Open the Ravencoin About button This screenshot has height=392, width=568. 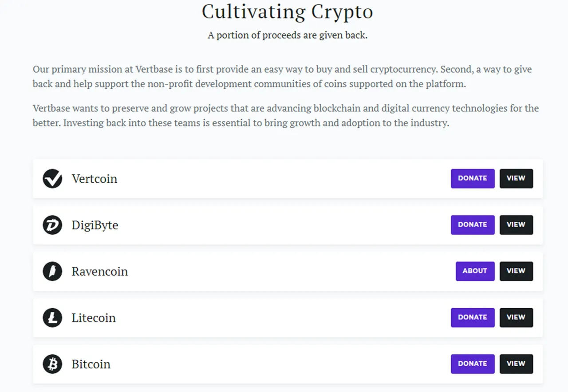coord(475,271)
